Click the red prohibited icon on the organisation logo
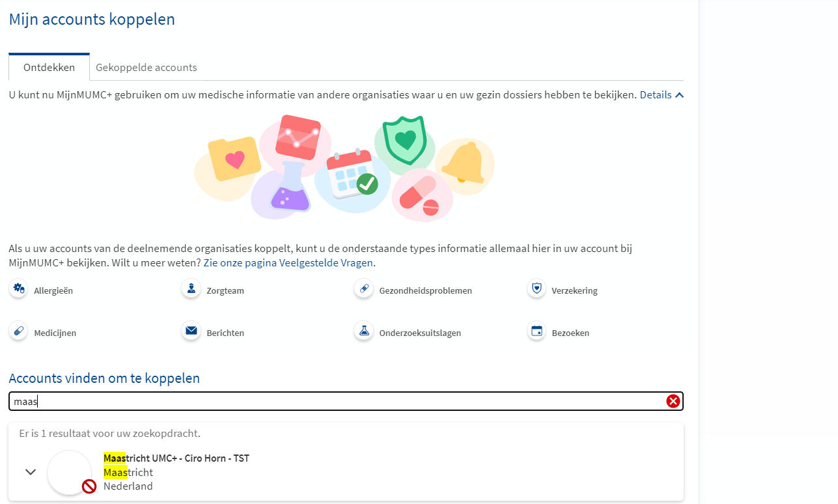 coord(89,486)
